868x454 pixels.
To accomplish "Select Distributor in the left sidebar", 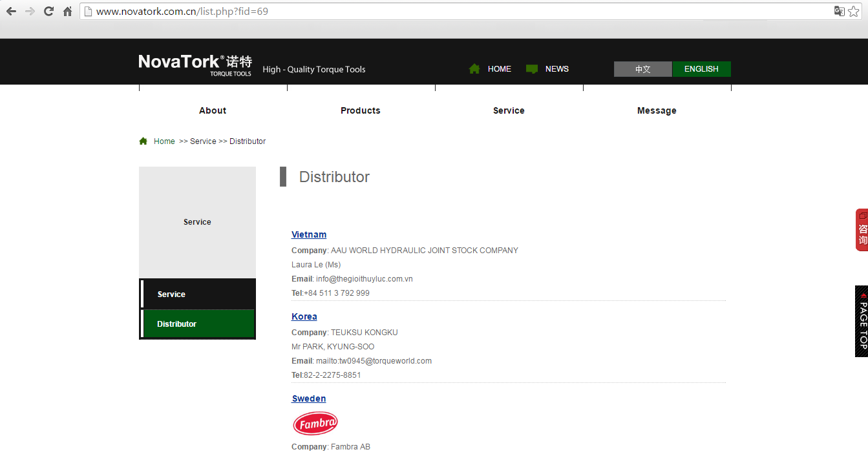I will tap(198, 324).
